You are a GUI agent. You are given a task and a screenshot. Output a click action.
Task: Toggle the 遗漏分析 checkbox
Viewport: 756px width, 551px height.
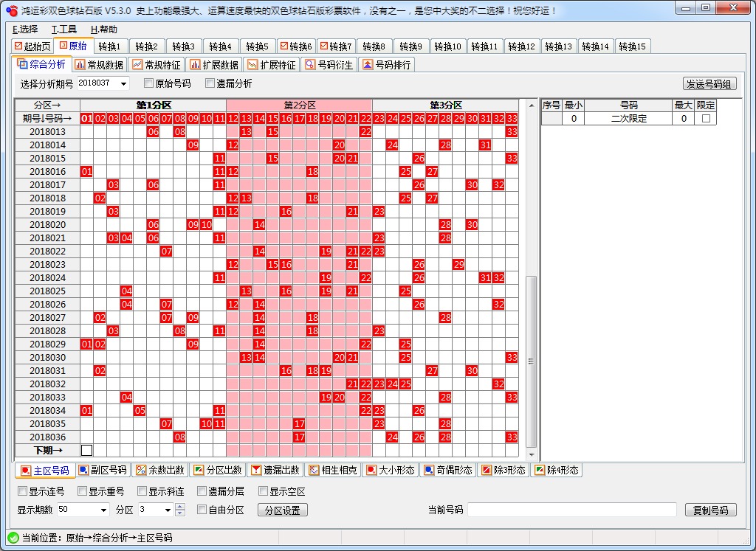click(210, 83)
